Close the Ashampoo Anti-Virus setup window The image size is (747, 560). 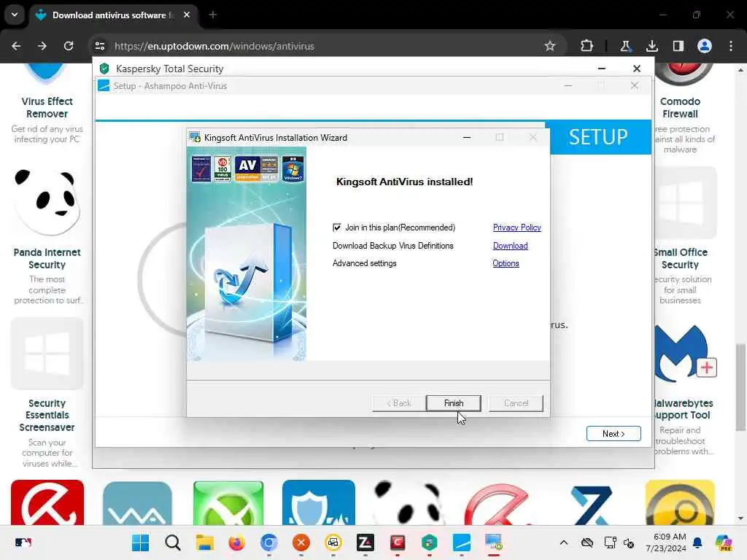point(634,86)
